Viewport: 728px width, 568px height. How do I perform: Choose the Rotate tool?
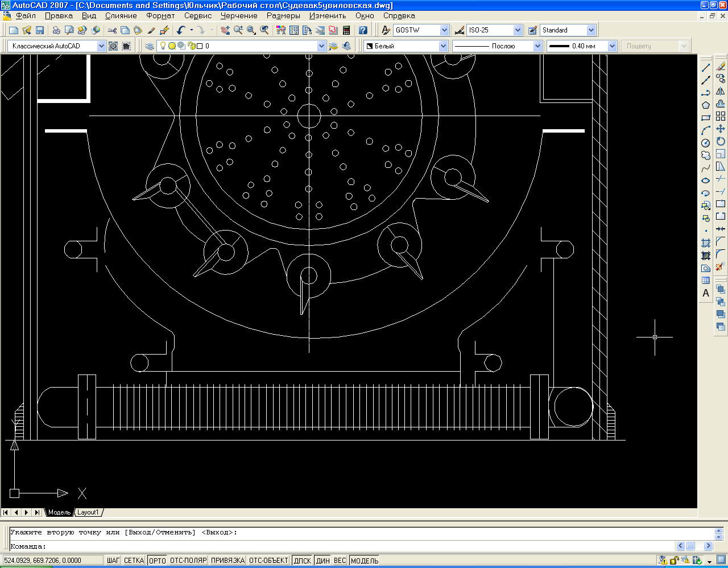pos(721,142)
